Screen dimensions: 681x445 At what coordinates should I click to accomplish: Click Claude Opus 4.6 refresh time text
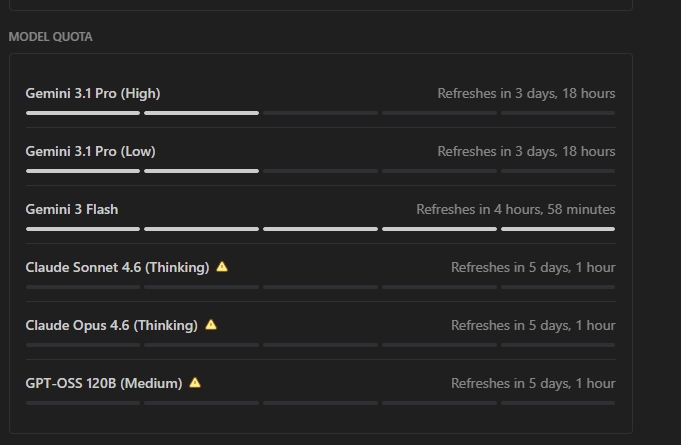pos(533,325)
